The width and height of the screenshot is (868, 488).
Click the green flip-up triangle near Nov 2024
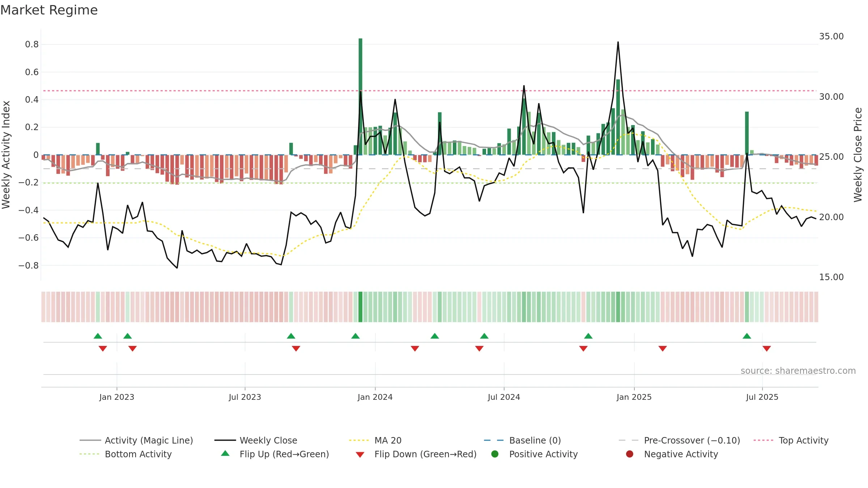click(x=588, y=336)
